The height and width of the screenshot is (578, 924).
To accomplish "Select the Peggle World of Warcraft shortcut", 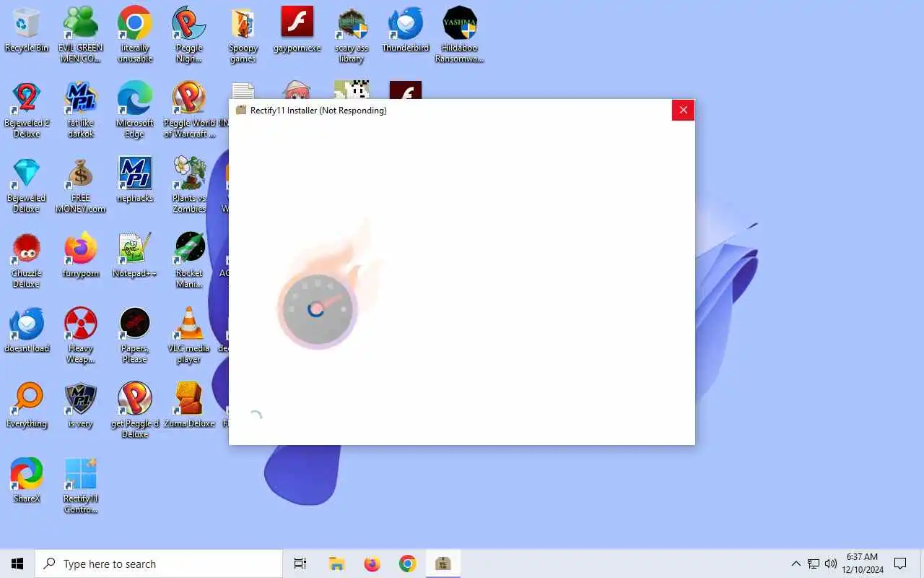I will pos(189,110).
